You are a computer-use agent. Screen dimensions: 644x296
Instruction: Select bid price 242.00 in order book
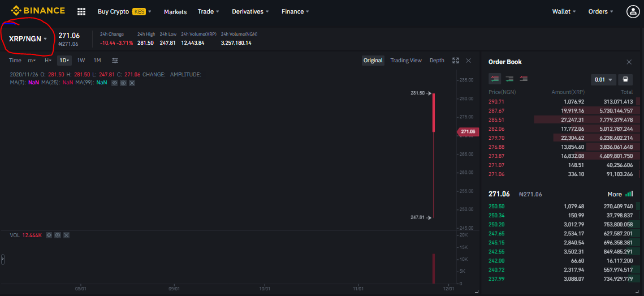(x=496, y=261)
